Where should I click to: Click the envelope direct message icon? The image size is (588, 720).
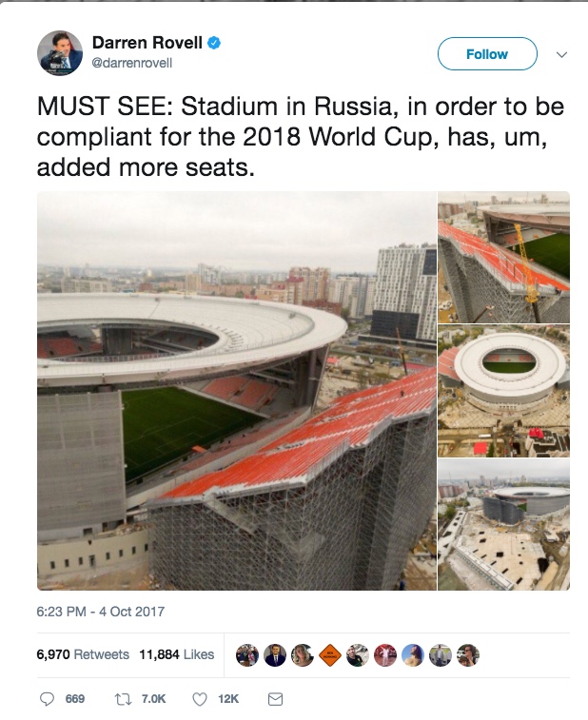pos(275,699)
